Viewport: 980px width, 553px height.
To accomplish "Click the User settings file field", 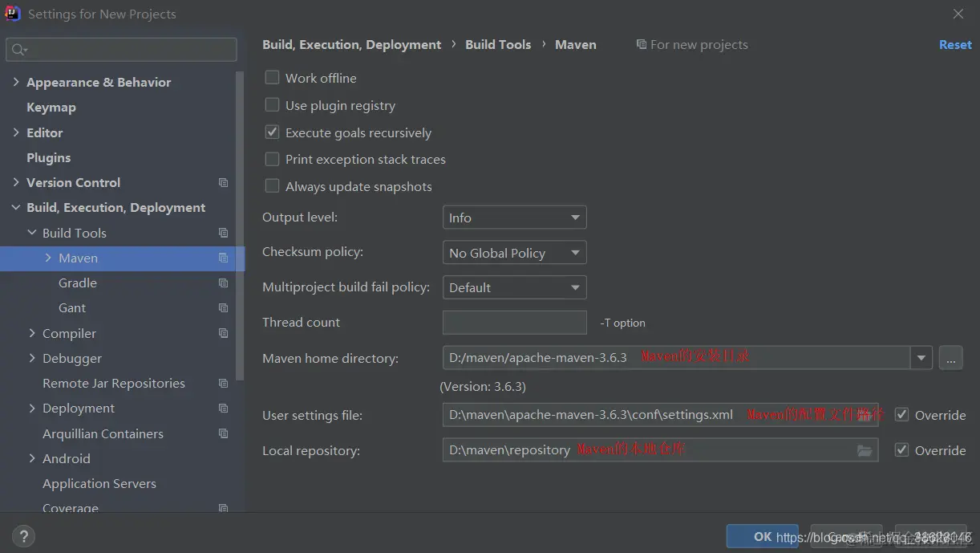I will (x=660, y=415).
